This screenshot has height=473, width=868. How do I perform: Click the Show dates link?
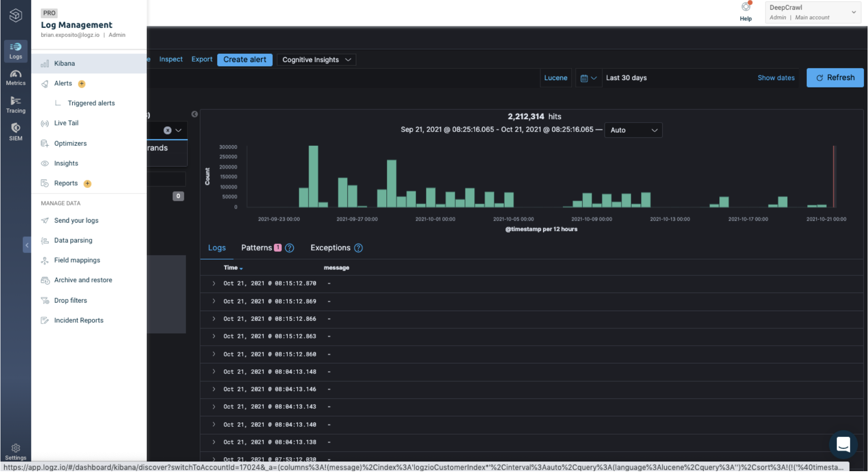pyautogui.click(x=776, y=78)
